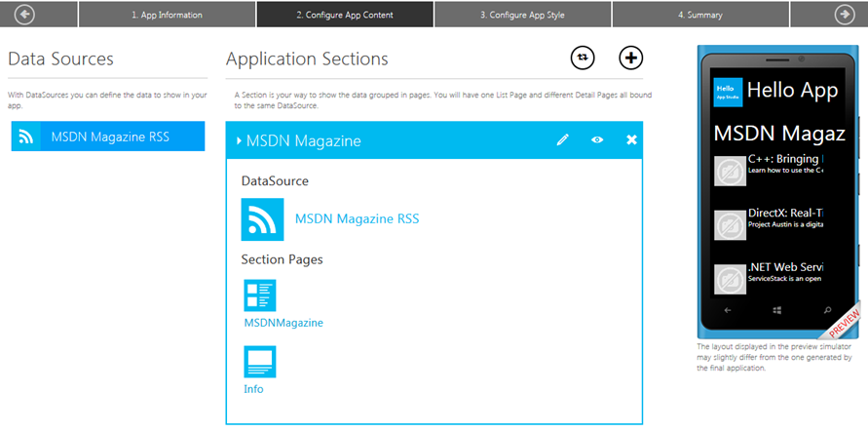
Task: Collapse the MSDN Magazine section triangle
Action: (x=239, y=140)
